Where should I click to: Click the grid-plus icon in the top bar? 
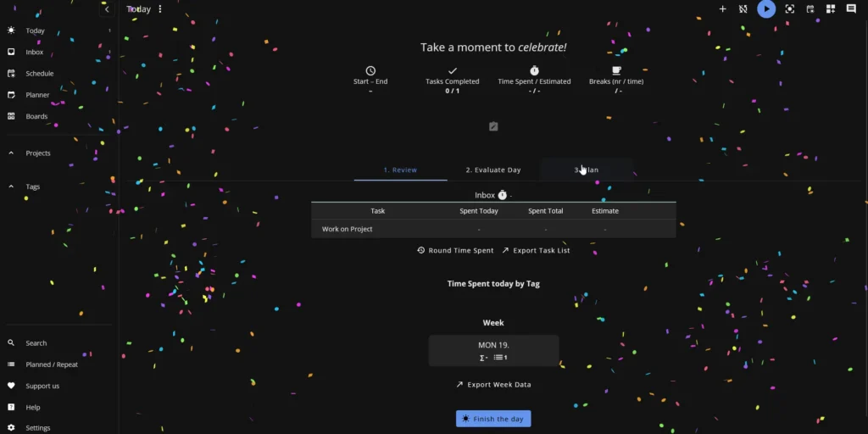point(831,9)
